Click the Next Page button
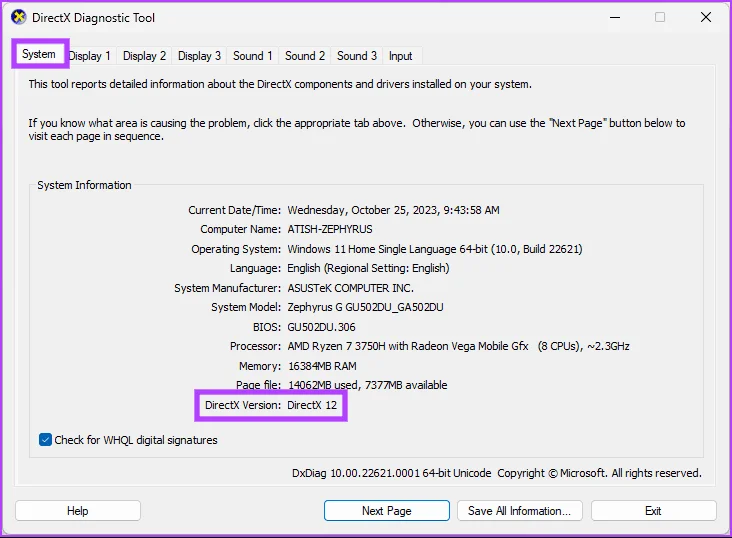The width and height of the screenshot is (732, 538). click(x=387, y=511)
